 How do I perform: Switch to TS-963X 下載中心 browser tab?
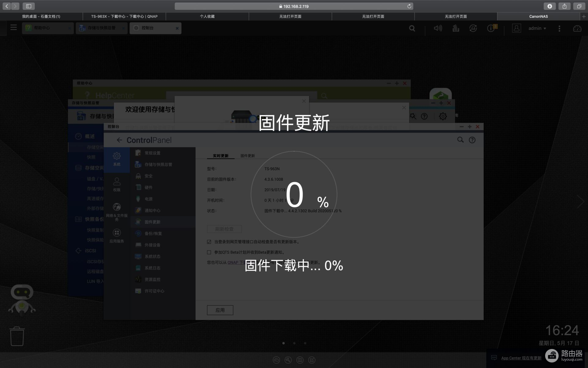[124, 16]
